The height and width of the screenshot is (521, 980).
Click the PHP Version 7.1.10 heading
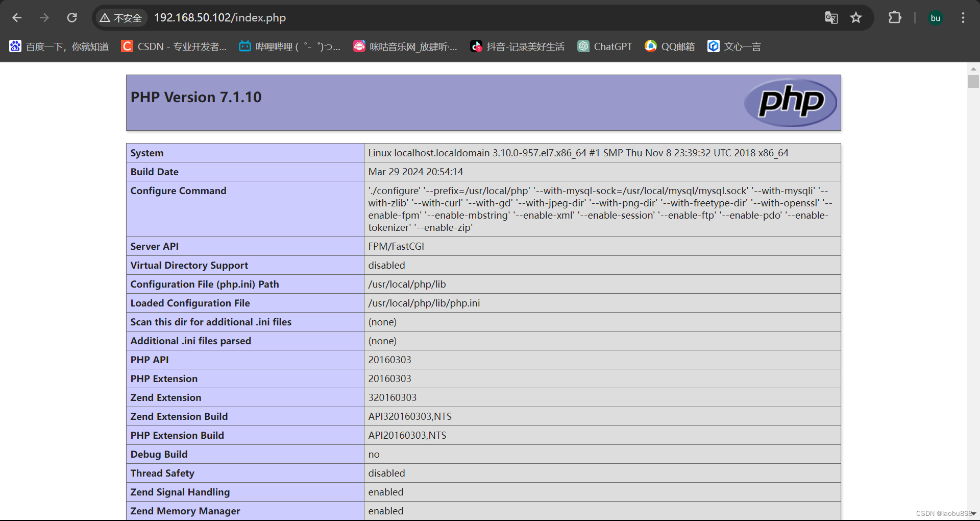point(196,97)
